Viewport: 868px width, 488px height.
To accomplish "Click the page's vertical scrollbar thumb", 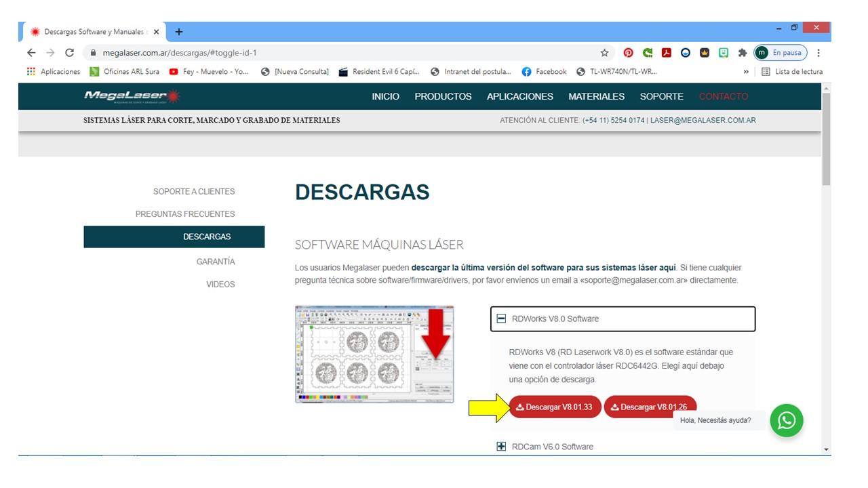I will (x=825, y=140).
